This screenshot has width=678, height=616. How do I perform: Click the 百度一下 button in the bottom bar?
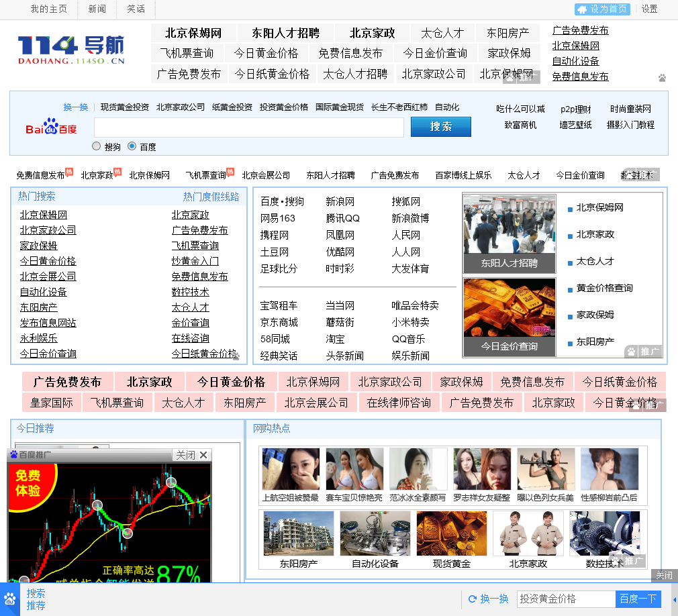click(x=638, y=599)
